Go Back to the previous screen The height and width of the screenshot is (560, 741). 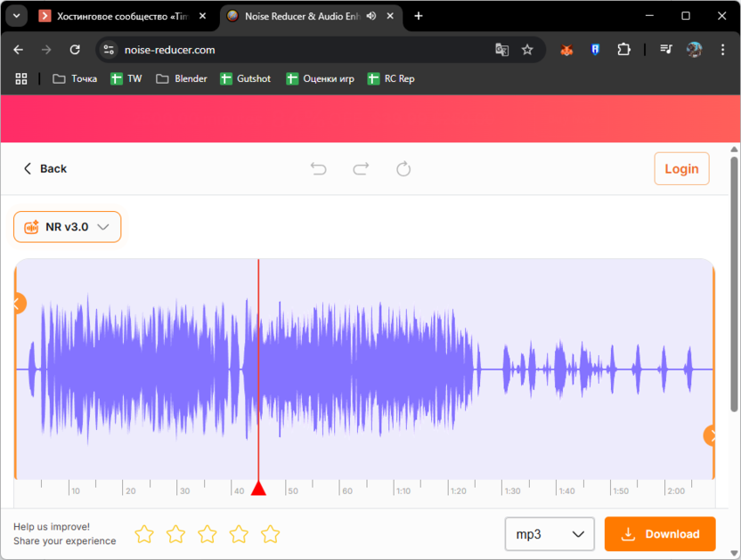(45, 168)
